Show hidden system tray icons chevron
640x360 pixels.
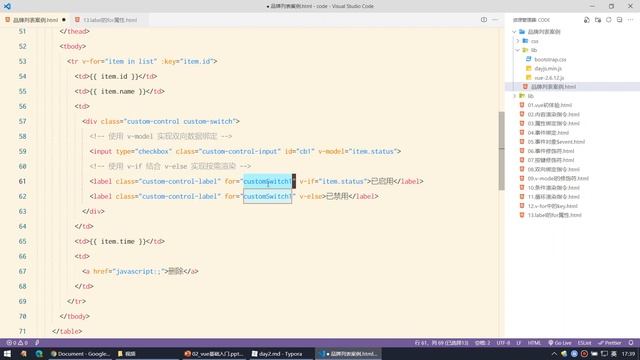coord(554,354)
